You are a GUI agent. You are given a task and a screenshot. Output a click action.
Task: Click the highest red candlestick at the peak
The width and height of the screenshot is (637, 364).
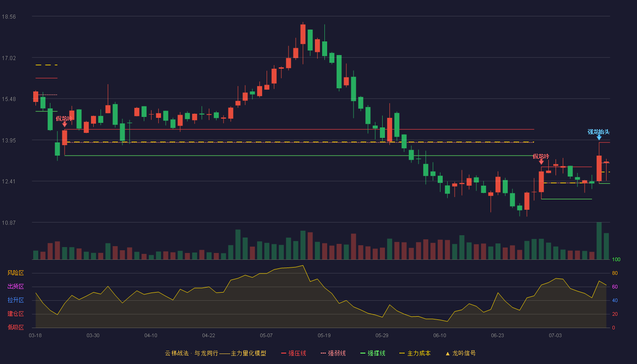tap(303, 35)
